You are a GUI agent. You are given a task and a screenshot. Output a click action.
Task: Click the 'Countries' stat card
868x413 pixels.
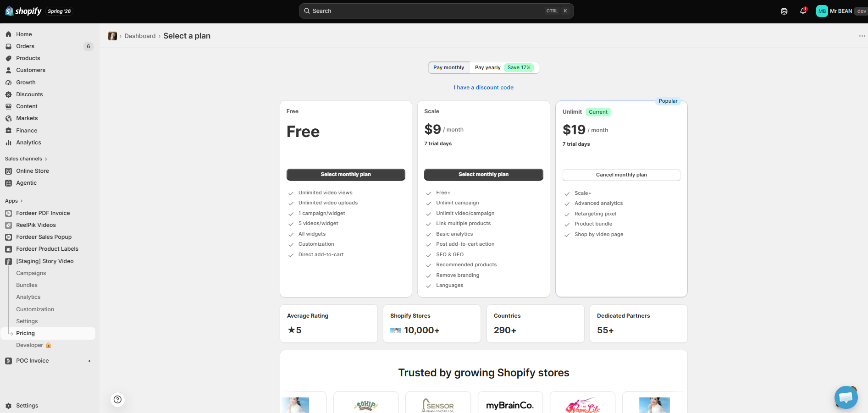pos(536,324)
